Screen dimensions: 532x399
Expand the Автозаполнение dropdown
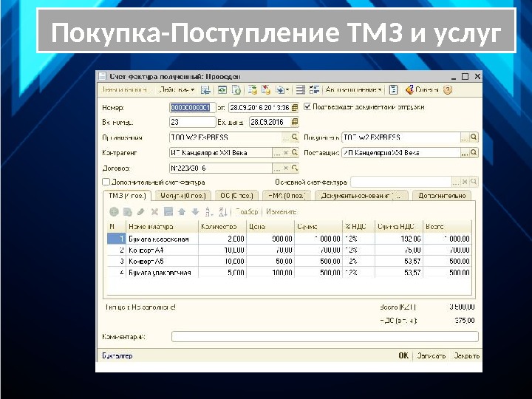pos(353,90)
